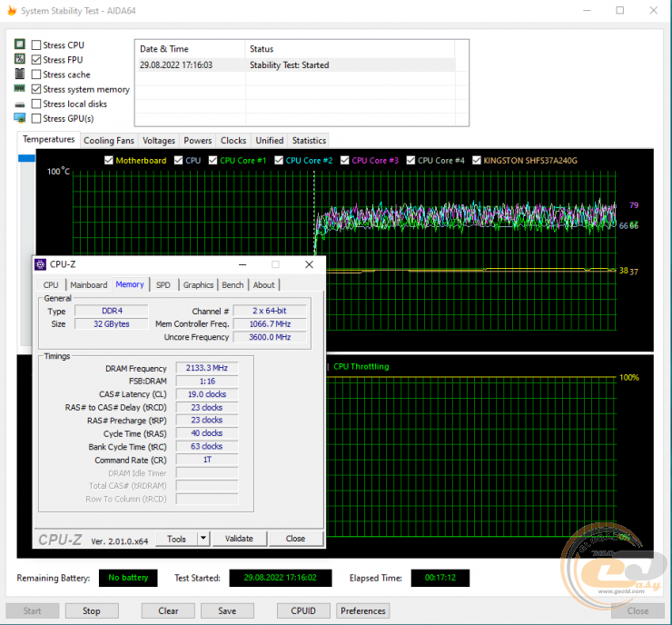Click the Stress FPU percent icon
672x625 pixels.
20,59
